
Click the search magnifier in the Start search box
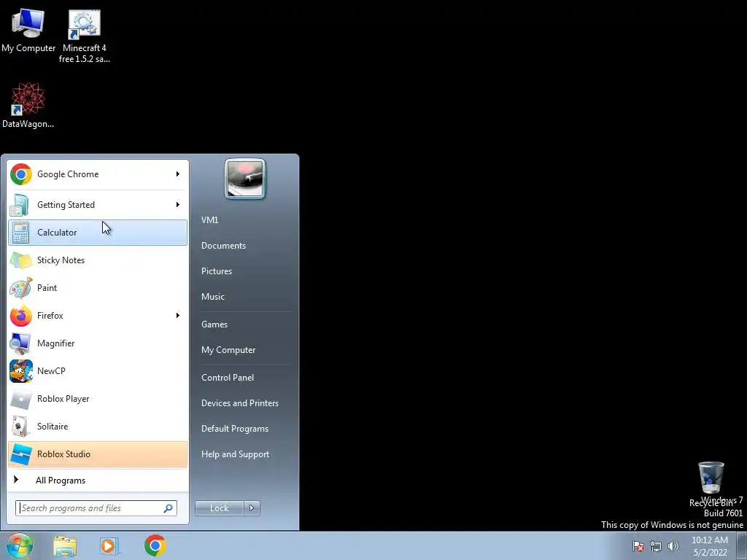tap(168, 508)
